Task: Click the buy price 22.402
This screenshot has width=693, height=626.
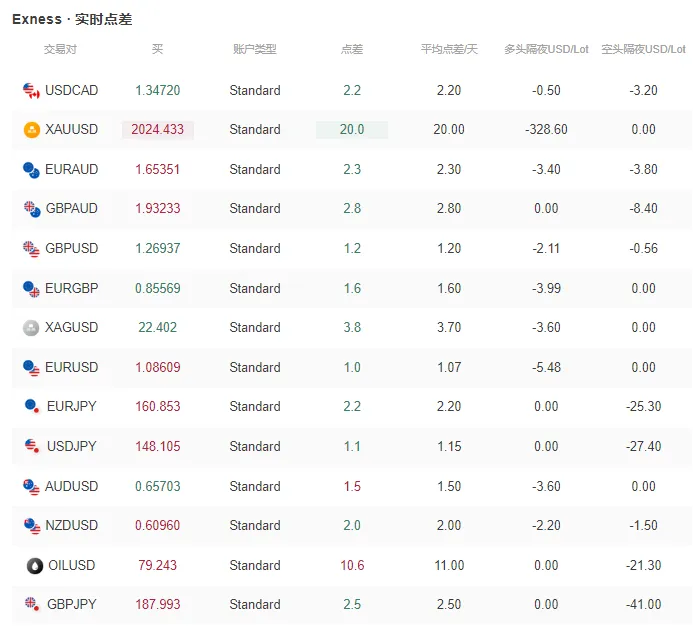Action: coord(158,328)
